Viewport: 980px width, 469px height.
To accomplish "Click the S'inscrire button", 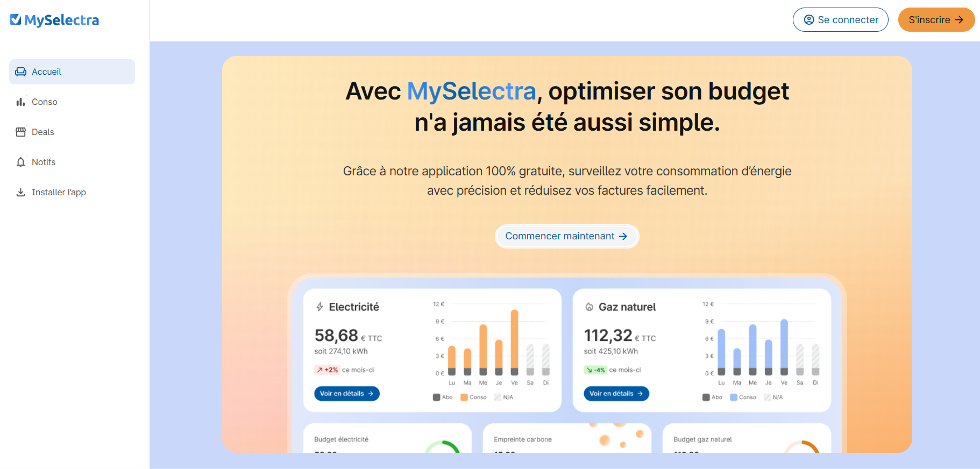I will pyautogui.click(x=936, y=19).
